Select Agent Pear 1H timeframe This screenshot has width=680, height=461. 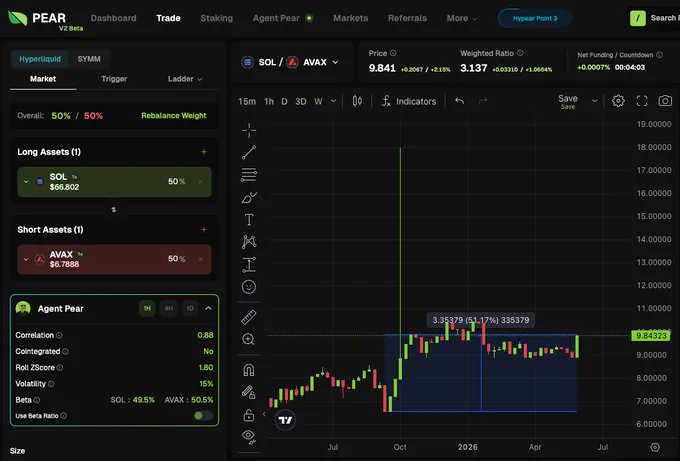tap(147, 308)
